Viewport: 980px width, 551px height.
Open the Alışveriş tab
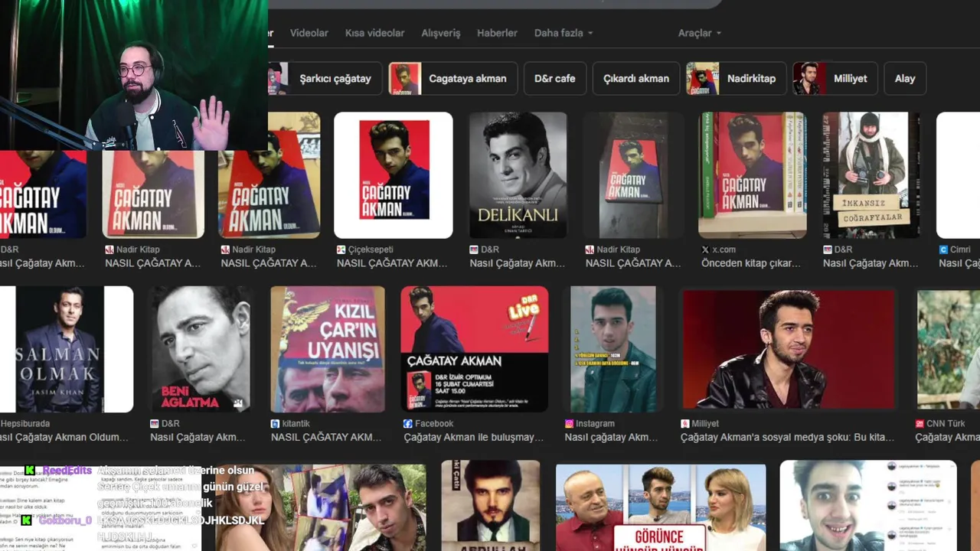click(441, 33)
